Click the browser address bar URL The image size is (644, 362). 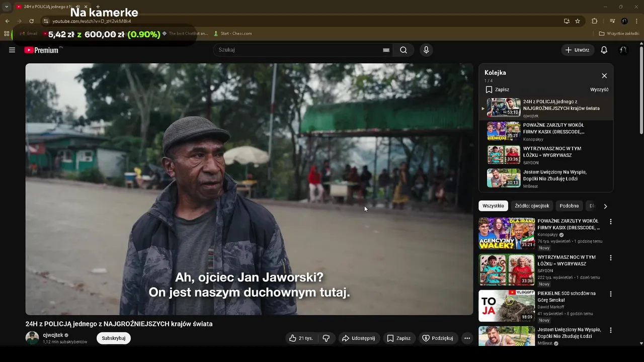pos(92,21)
